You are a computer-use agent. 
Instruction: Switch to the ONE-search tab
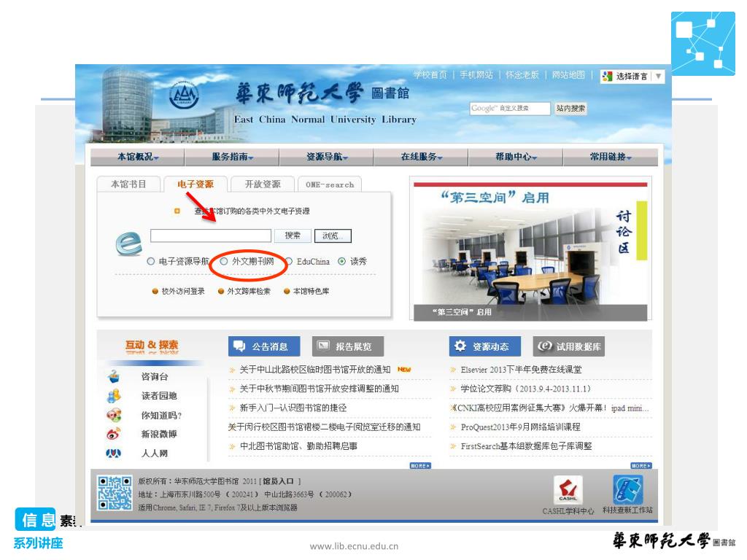click(330, 184)
